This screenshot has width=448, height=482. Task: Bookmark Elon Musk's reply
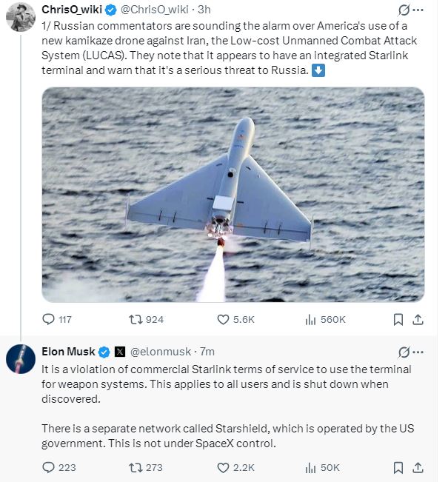click(x=398, y=467)
